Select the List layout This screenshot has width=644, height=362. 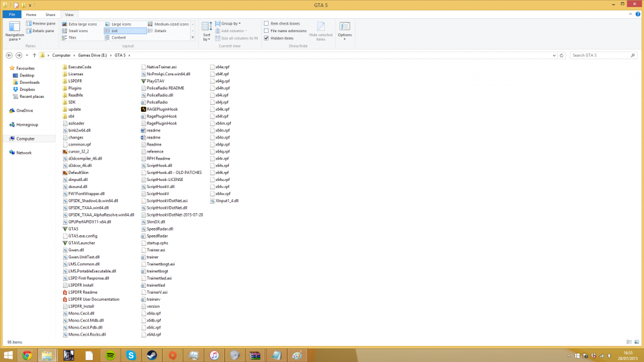[x=125, y=31]
